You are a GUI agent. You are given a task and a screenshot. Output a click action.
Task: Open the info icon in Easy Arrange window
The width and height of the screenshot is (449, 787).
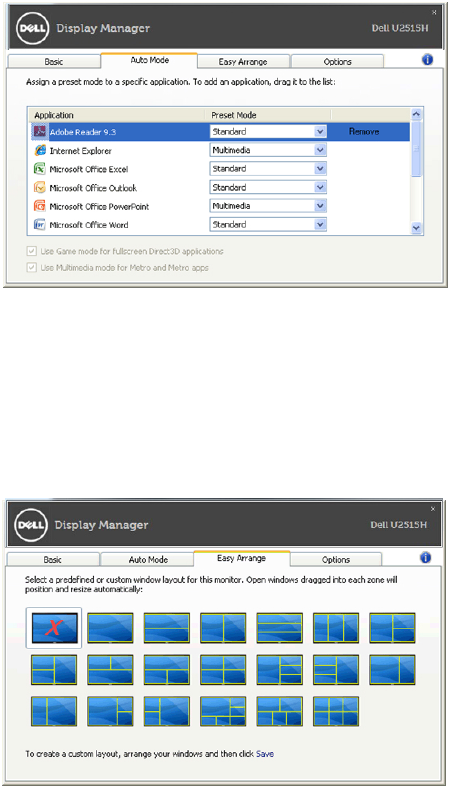point(425,557)
